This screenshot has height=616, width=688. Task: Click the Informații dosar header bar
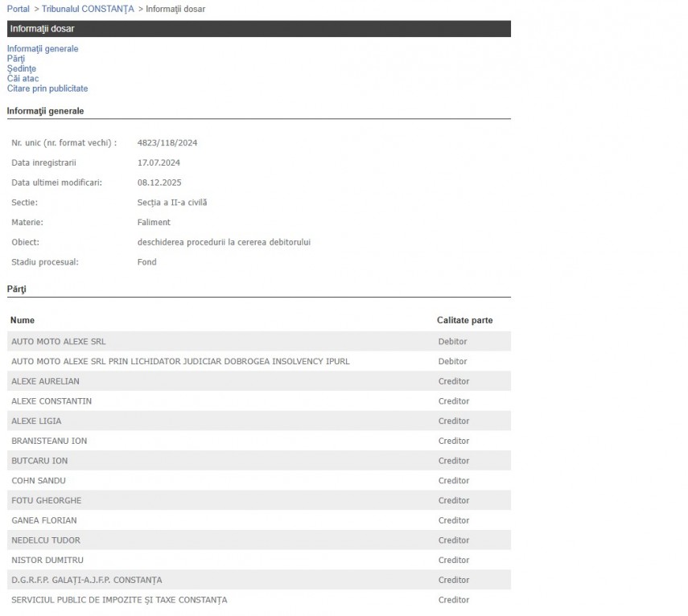pos(258,29)
